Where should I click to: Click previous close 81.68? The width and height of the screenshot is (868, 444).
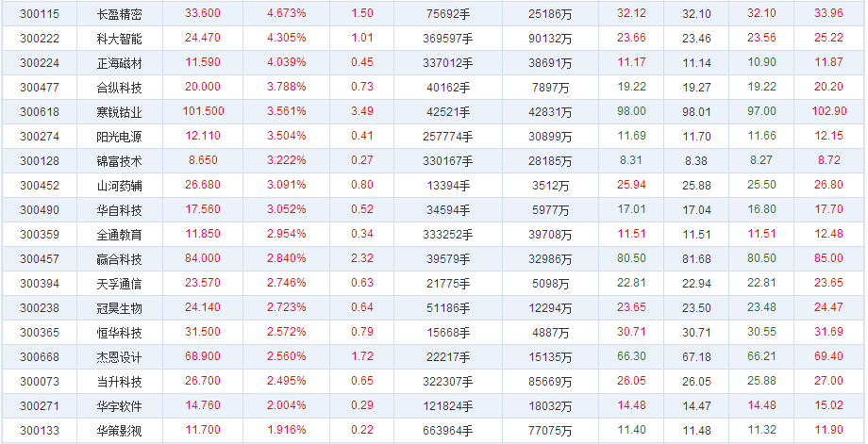click(696, 259)
